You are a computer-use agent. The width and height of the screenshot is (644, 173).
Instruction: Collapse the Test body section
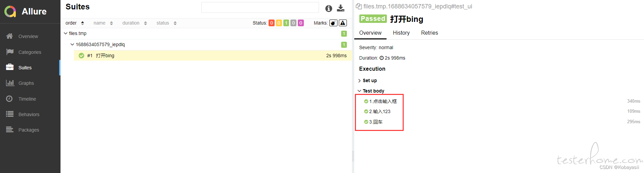(371, 91)
